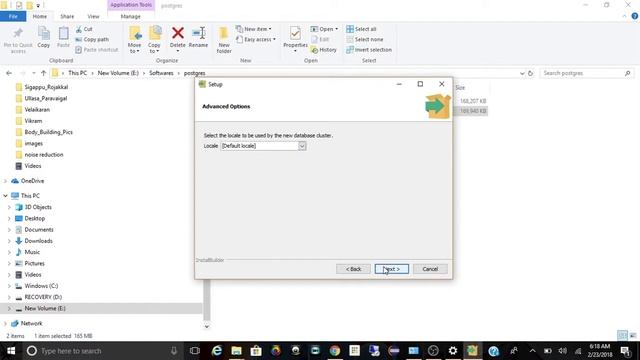
Task: Click the Type here to search box
Action: pos(102,351)
